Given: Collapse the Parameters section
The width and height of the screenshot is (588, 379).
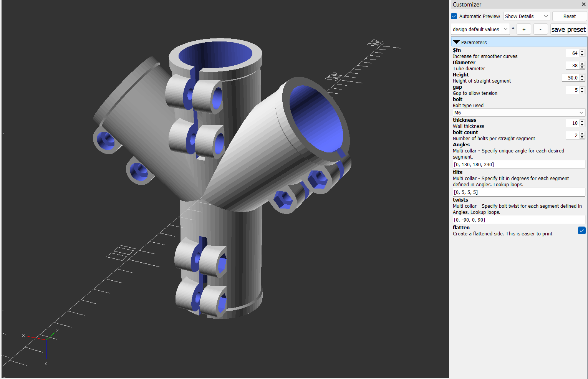Looking at the screenshot, I should coord(456,42).
